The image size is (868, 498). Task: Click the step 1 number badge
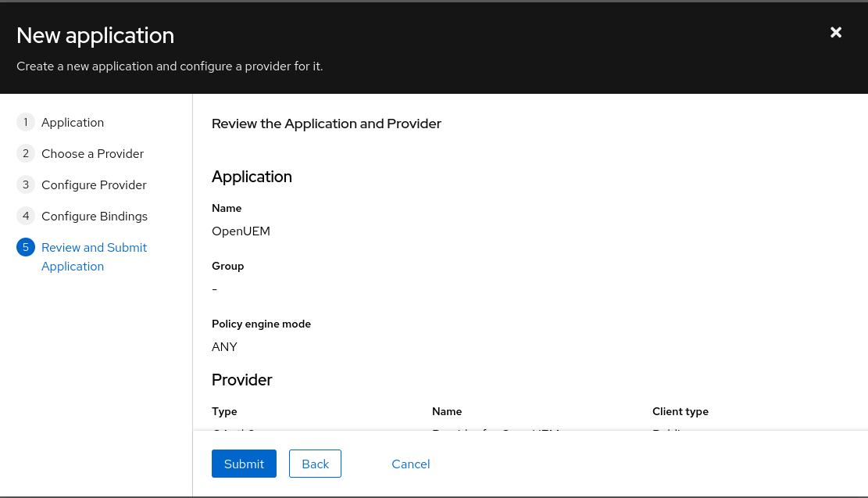pos(26,123)
